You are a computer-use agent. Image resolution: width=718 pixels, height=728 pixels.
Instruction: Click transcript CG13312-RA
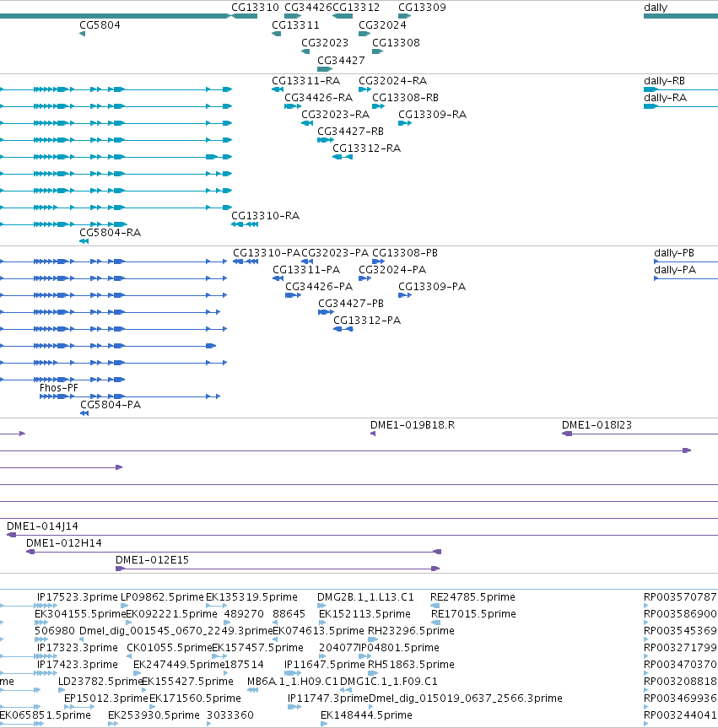[366, 148]
